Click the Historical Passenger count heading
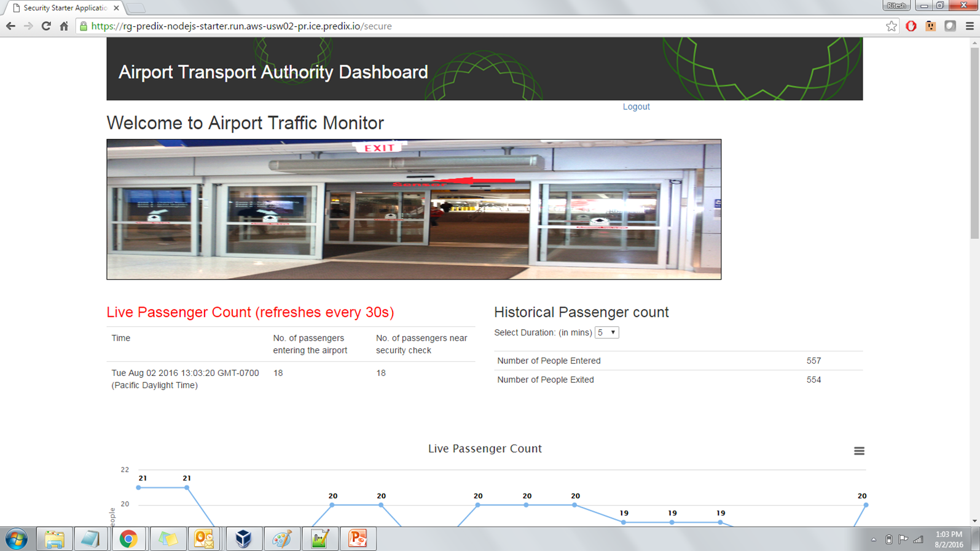 (581, 312)
